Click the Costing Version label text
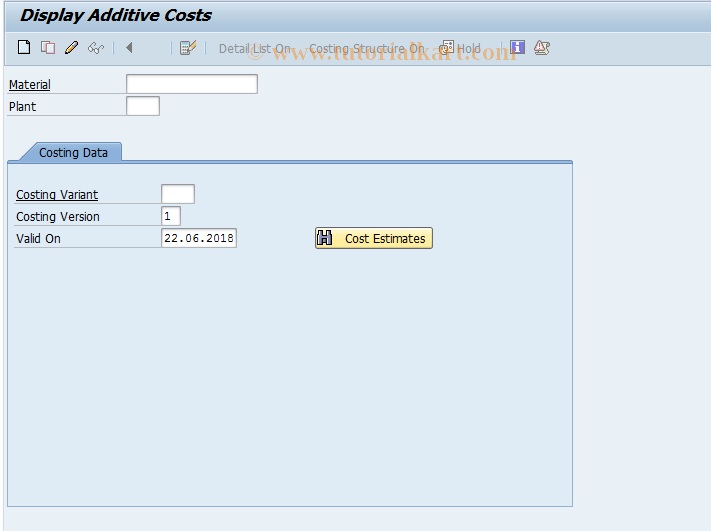The height and width of the screenshot is (531, 711). tap(58, 217)
